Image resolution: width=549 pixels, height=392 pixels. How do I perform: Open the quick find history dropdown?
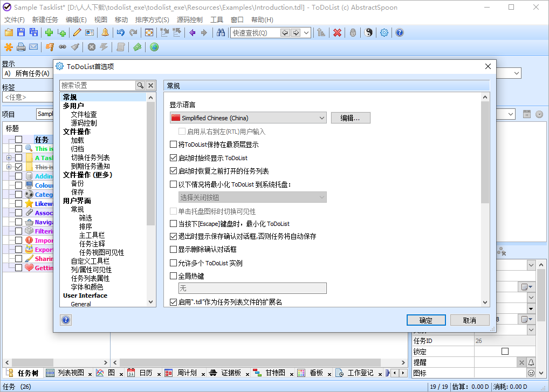(x=306, y=32)
